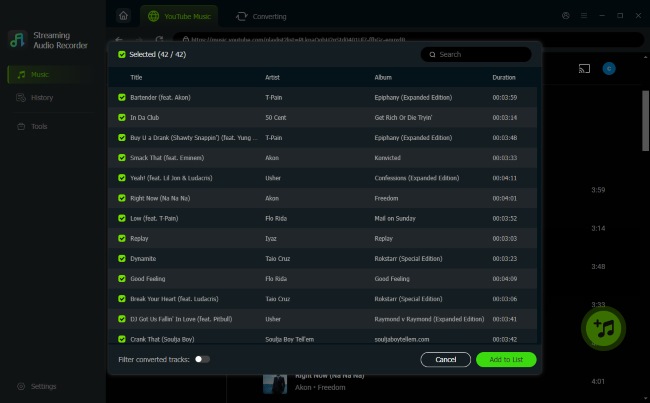Click the souljaboytellem.com album cell
Image resolution: width=650 pixels, height=403 pixels.
click(x=402, y=339)
